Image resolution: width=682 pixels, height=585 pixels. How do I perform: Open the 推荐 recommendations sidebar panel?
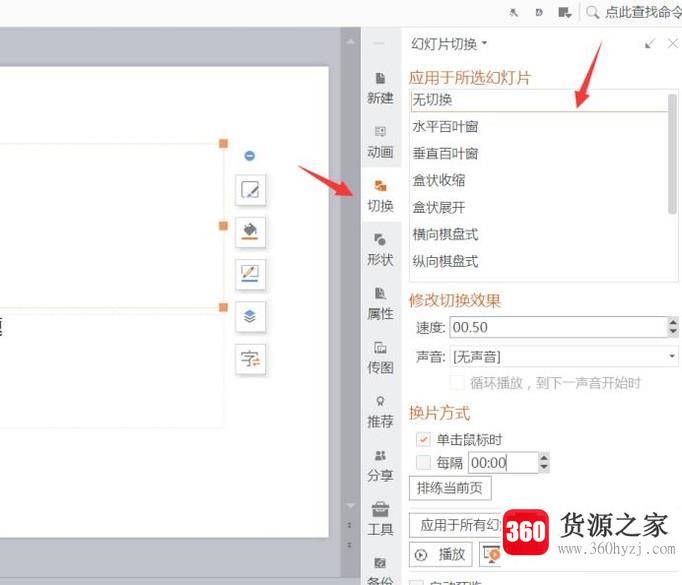pos(380,411)
